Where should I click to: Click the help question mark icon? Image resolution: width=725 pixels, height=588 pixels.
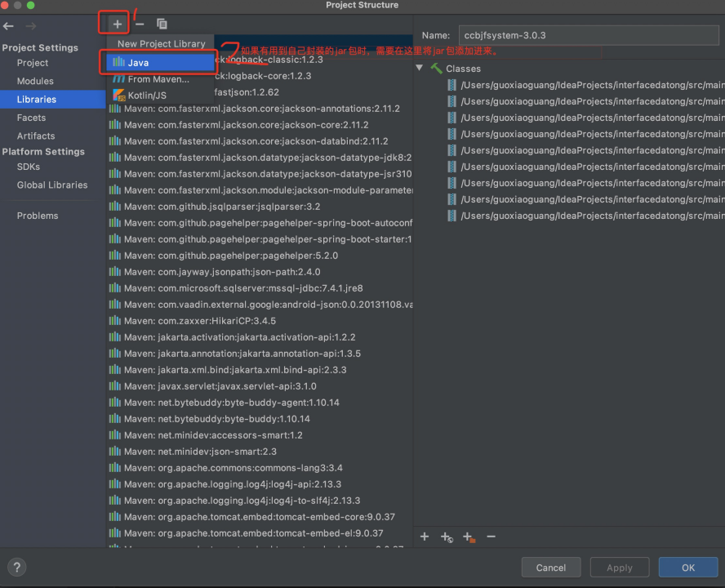pyautogui.click(x=16, y=567)
